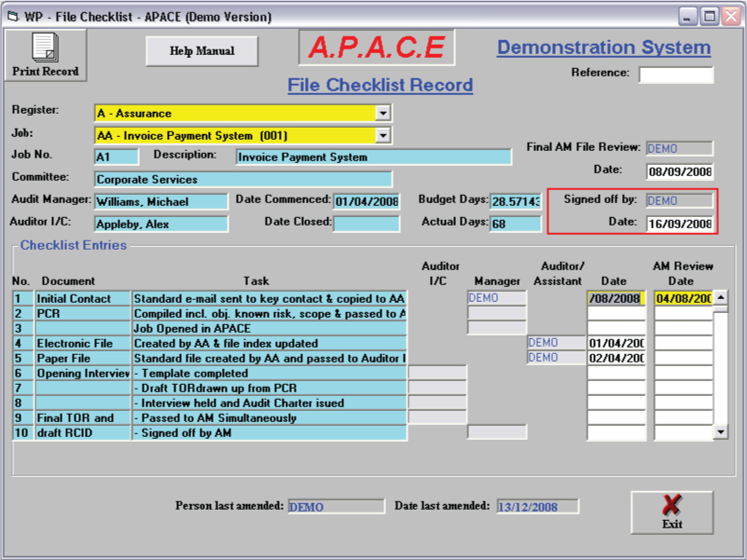Click the Date Commenced field
Image resolution: width=747 pixels, height=560 pixels.
coord(367,202)
